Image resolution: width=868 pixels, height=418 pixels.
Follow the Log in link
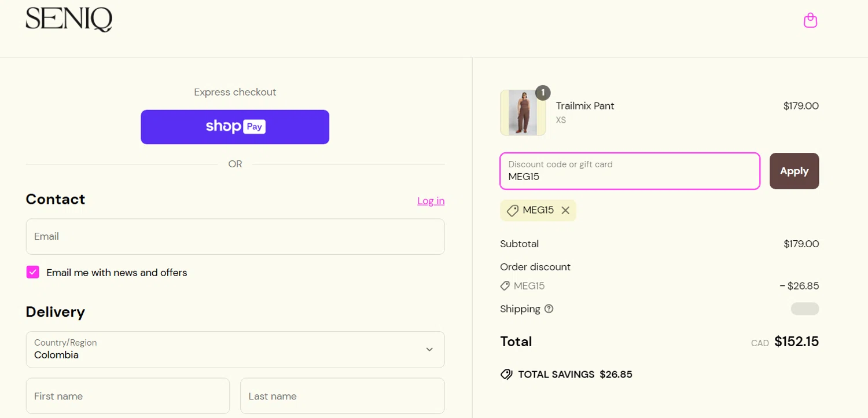431,201
